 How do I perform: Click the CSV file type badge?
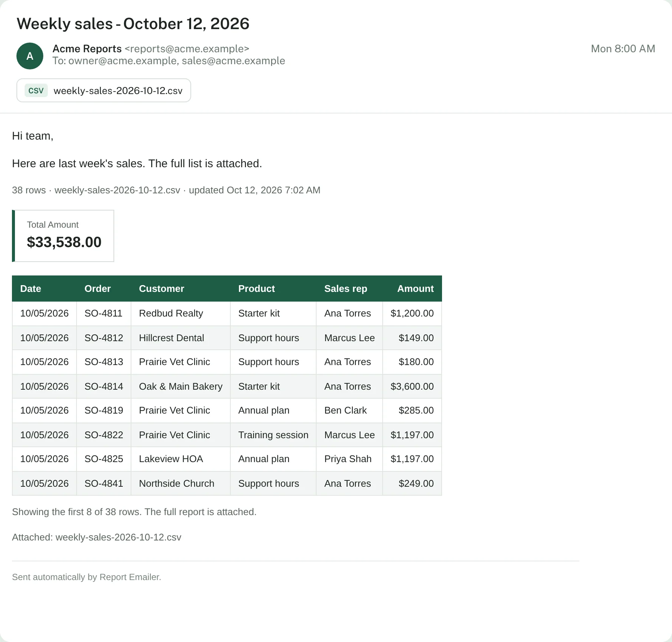pyautogui.click(x=36, y=90)
